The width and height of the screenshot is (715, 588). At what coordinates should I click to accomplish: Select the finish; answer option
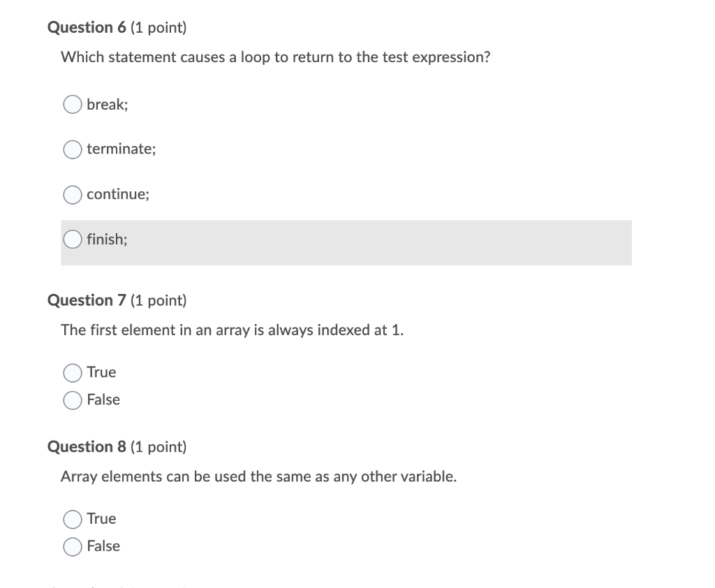(72, 239)
